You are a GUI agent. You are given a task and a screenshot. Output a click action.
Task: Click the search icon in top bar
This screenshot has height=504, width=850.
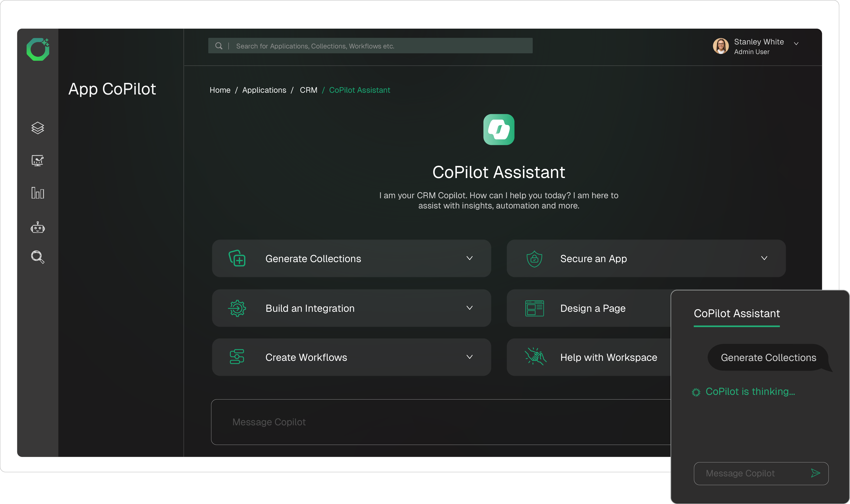[219, 46]
